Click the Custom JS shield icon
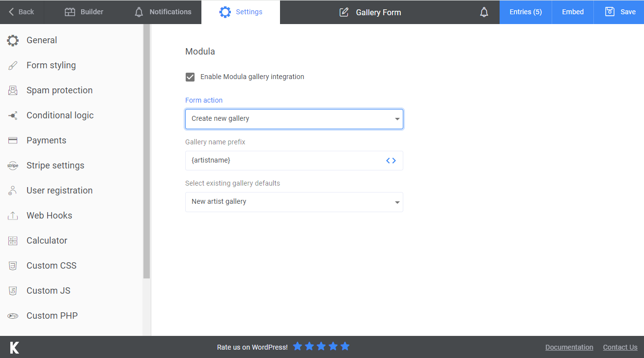Screen dimensions: 644x358 point(13,291)
